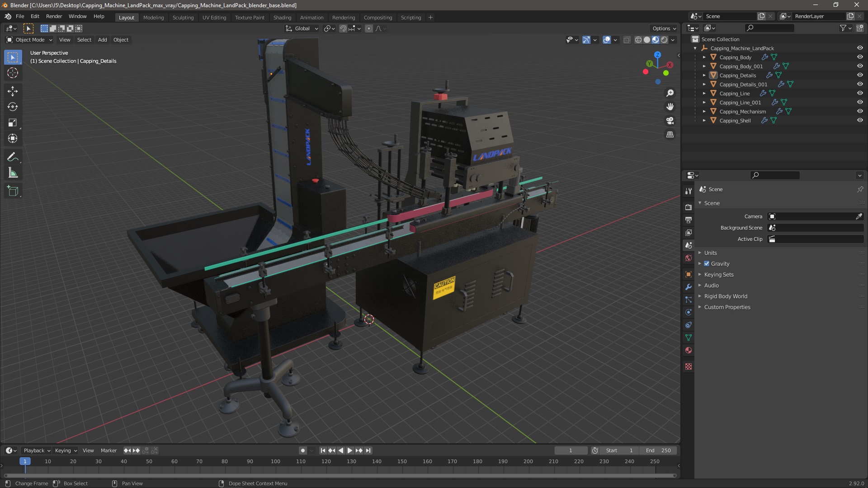
Task: Open Object Constraints properties tab icon
Action: [x=689, y=325]
